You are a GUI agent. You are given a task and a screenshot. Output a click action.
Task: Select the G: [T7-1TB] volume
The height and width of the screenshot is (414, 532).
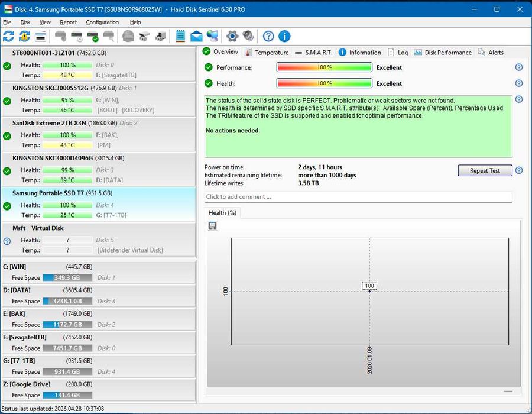99,366
